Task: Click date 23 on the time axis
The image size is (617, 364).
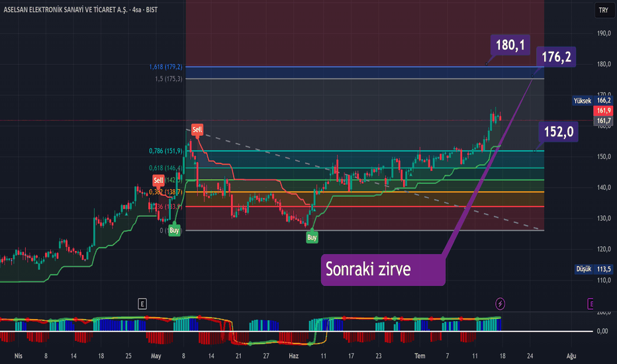Action: pos(379,356)
